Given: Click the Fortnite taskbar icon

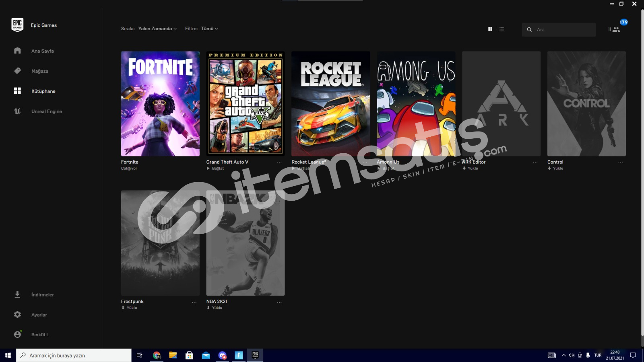Looking at the screenshot, I should point(239,355).
